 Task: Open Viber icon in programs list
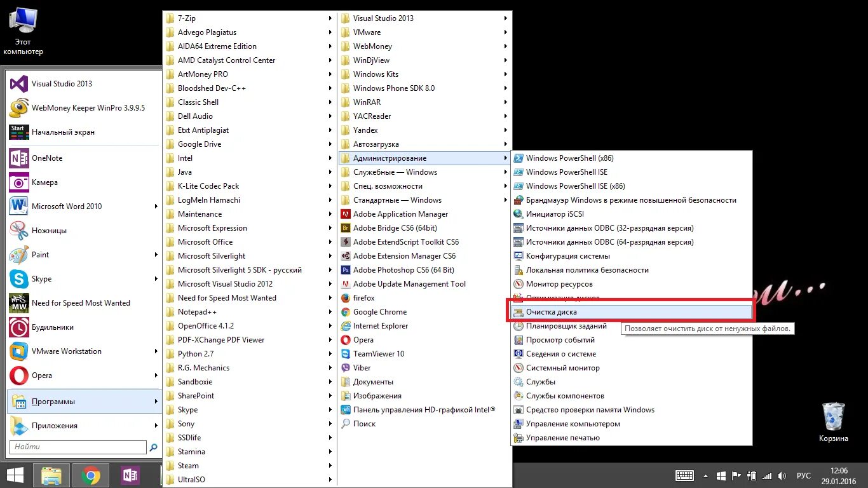point(346,368)
